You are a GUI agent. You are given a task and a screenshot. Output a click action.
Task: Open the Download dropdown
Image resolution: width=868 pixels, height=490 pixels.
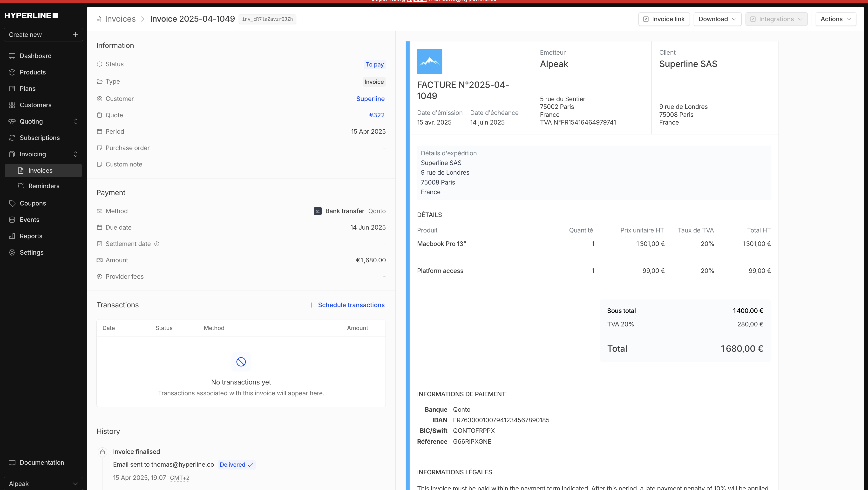[717, 19]
